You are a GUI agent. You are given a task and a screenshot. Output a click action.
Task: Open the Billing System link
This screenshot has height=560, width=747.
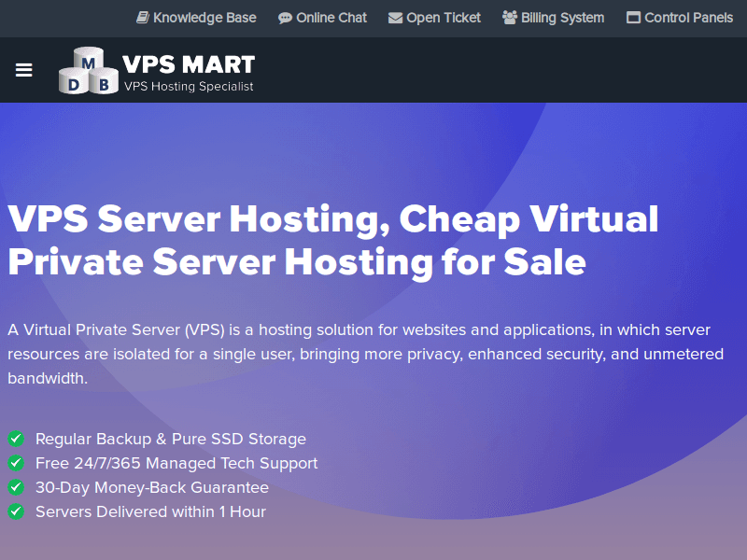[x=561, y=18]
